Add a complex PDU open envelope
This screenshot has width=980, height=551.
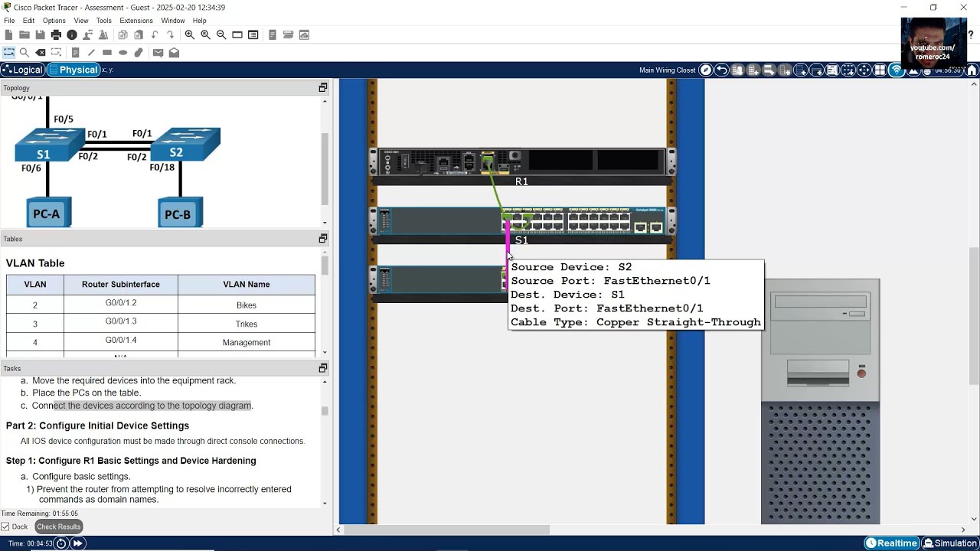(174, 52)
